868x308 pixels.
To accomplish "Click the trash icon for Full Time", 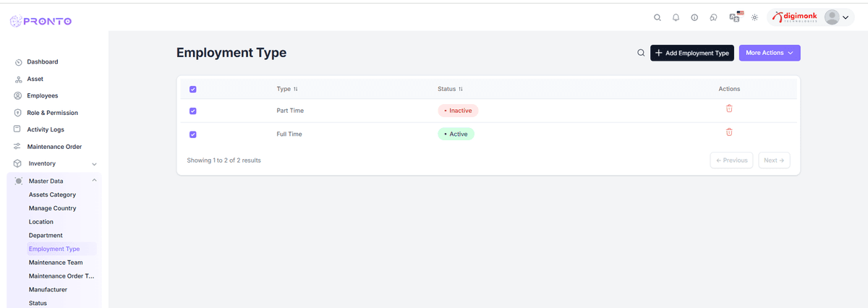I will point(729,132).
